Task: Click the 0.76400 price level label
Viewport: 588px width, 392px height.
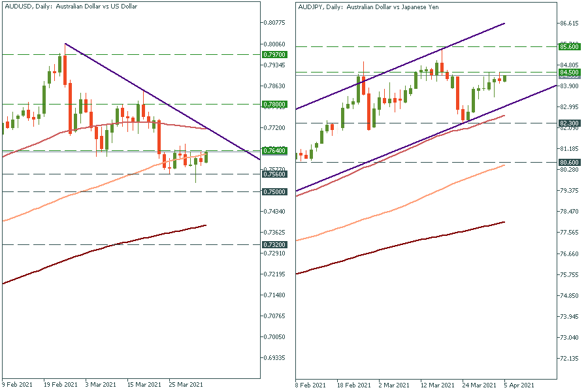Action: (x=272, y=151)
